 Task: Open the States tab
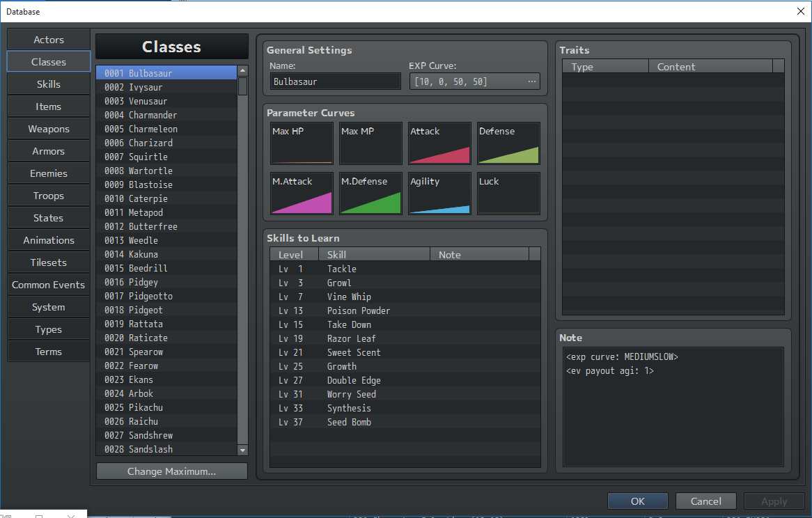pyautogui.click(x=49, y=218)
